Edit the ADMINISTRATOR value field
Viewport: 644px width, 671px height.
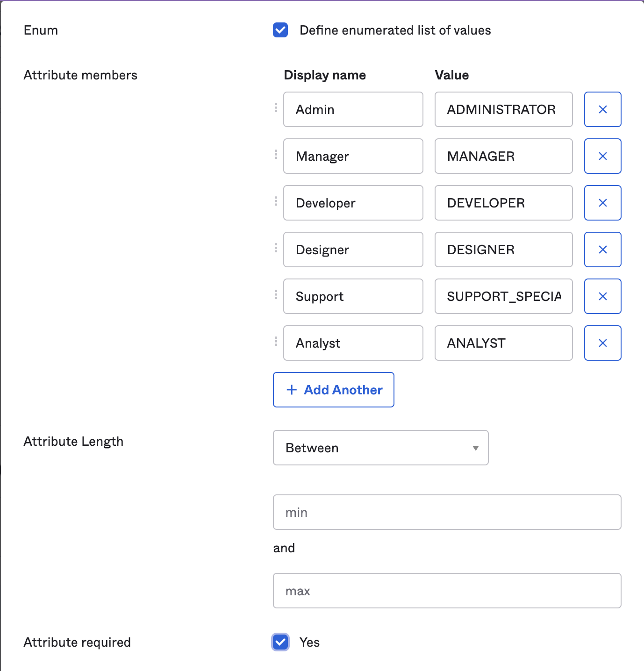point(503,109)
